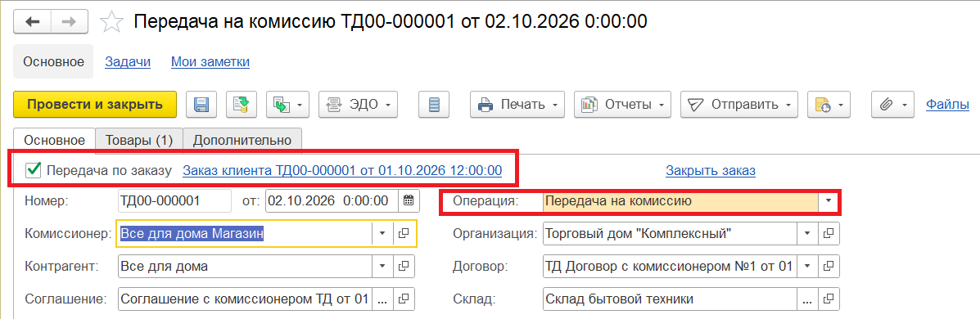Expand the Комиссионер dropdown arrow
Screen dimensions: 980x319
(x=382, y=233)
